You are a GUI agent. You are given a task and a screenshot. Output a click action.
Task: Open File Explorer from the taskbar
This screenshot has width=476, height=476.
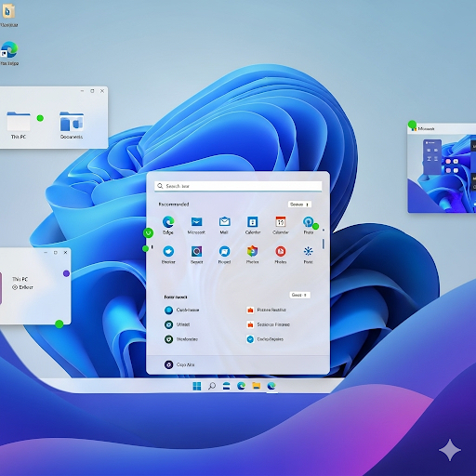pos(256,386)
